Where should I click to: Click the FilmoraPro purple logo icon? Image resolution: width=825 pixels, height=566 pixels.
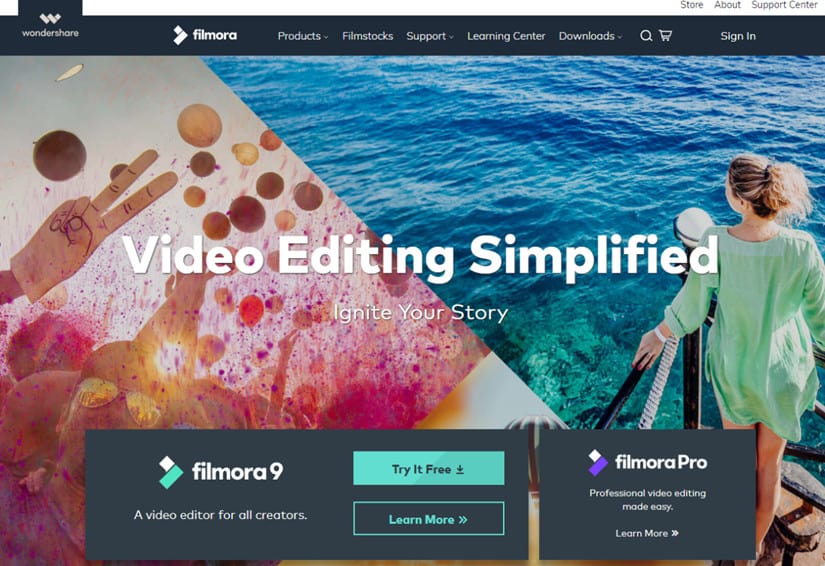(598, 462)
